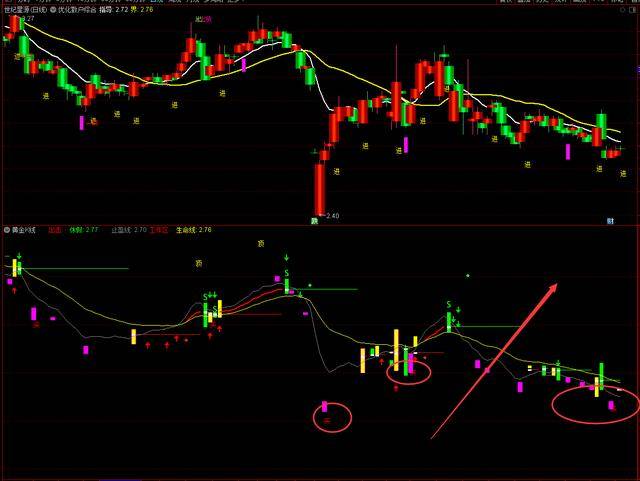The image size is (640, 481).
Task: Click the tip of the red trend arrow
Action: point(556,285)
